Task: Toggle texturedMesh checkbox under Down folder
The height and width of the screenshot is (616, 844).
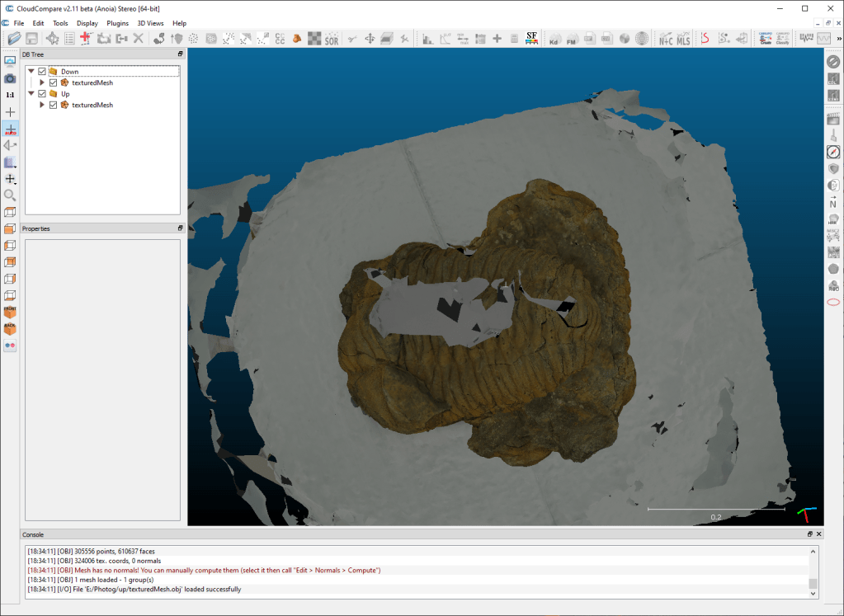Action: pyautogui.click(x=53, y=82)
